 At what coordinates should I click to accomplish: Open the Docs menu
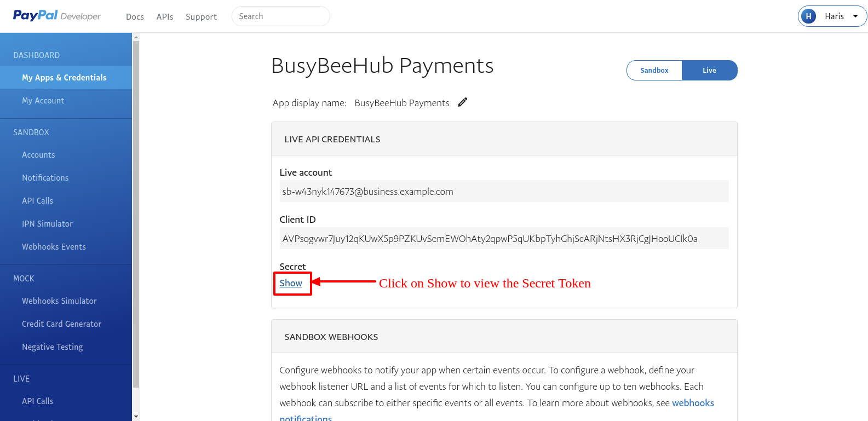(x=135, y=17)
